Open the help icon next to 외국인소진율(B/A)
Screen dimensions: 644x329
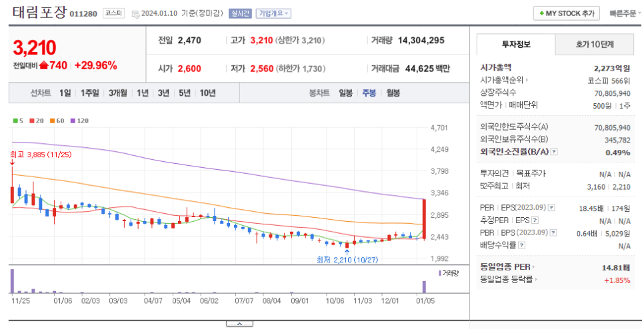click(x=554, y=152)
